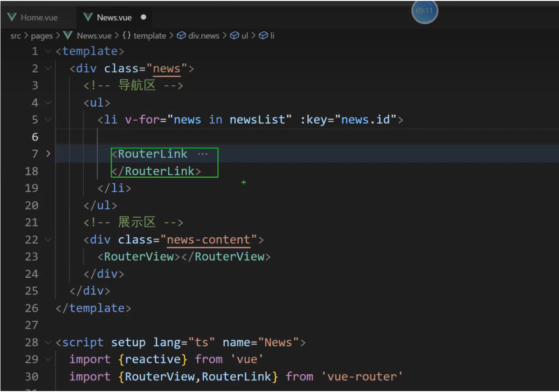Open the News.vue breadcrumb segment

94,35
